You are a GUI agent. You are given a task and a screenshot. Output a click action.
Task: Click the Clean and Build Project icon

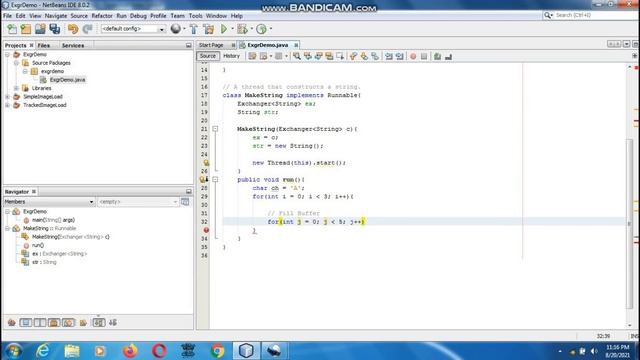tap(209, 29)
